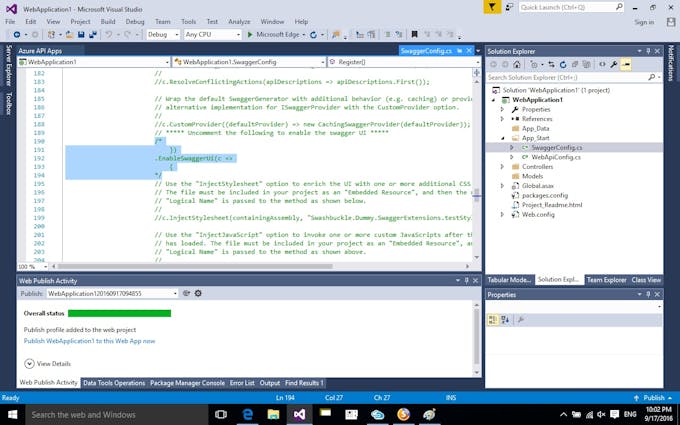Open Toolbox side tab
Screen dimensions: 680x425
point(8,103)
